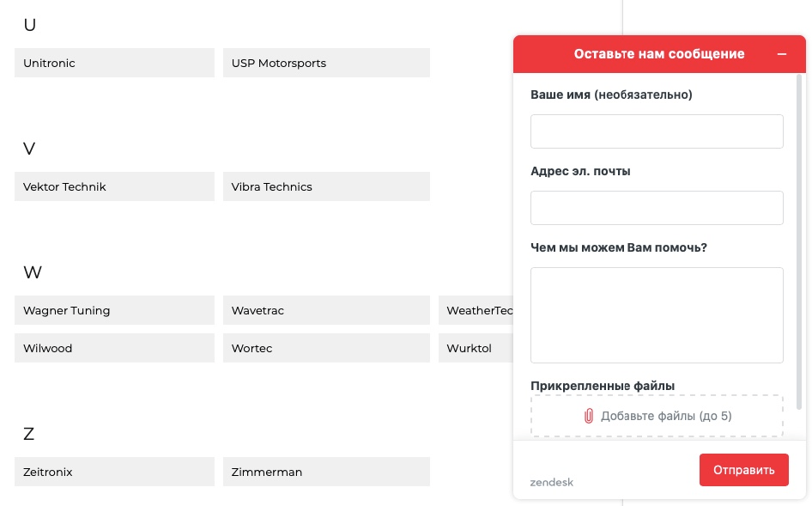Select the Wavetrac brand

point(326,310)
